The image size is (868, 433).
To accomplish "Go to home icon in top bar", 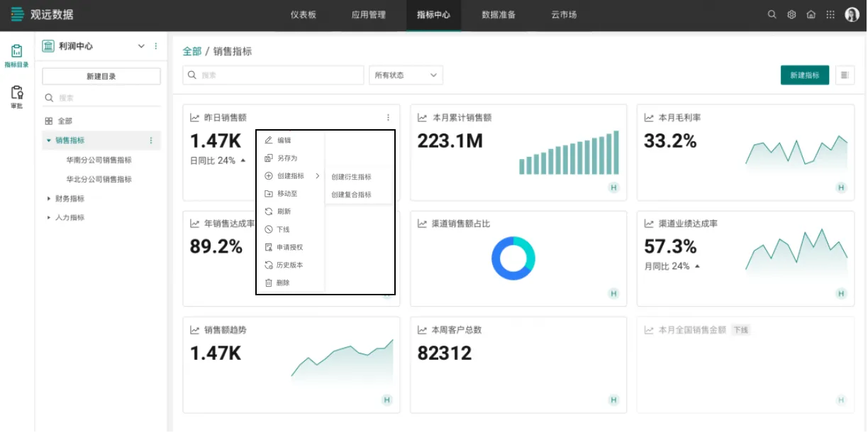I will click(x=811, y=14).
